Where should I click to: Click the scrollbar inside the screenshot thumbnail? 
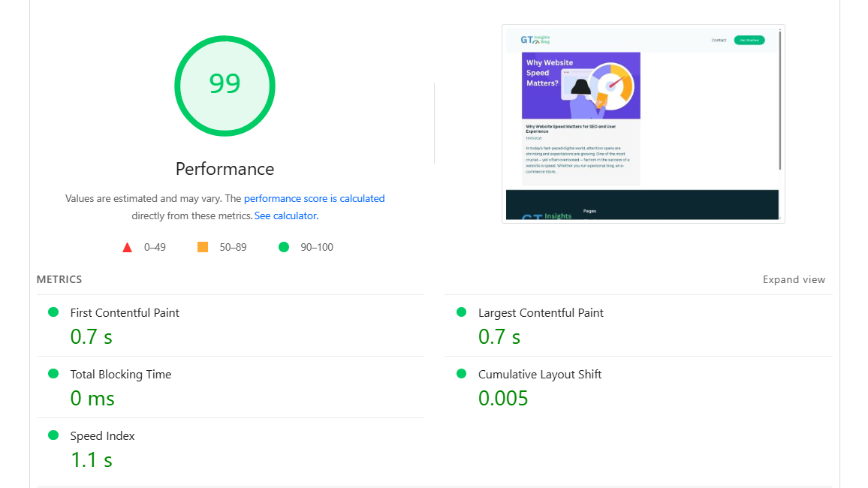pyautogui.click(x=780, y=100)
